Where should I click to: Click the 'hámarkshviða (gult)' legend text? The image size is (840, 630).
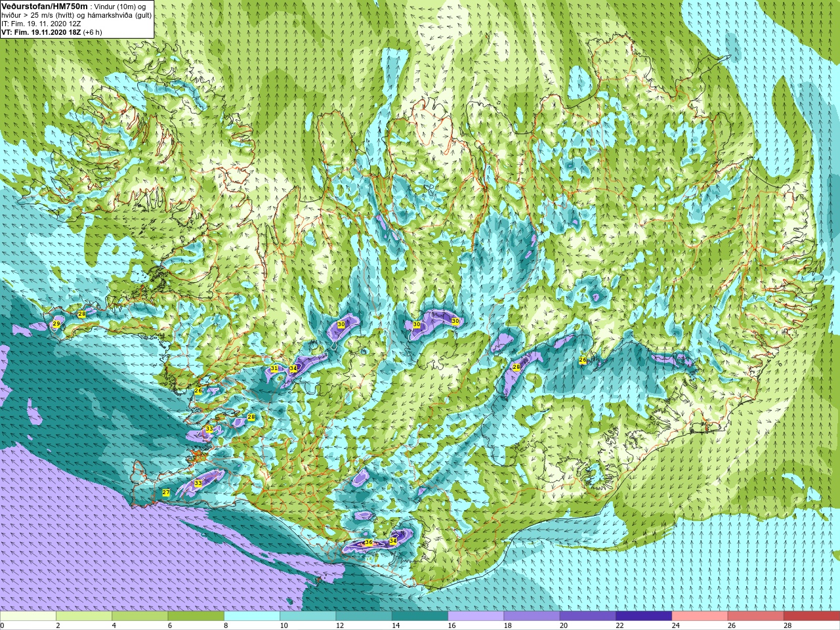(x=120, y=15)
